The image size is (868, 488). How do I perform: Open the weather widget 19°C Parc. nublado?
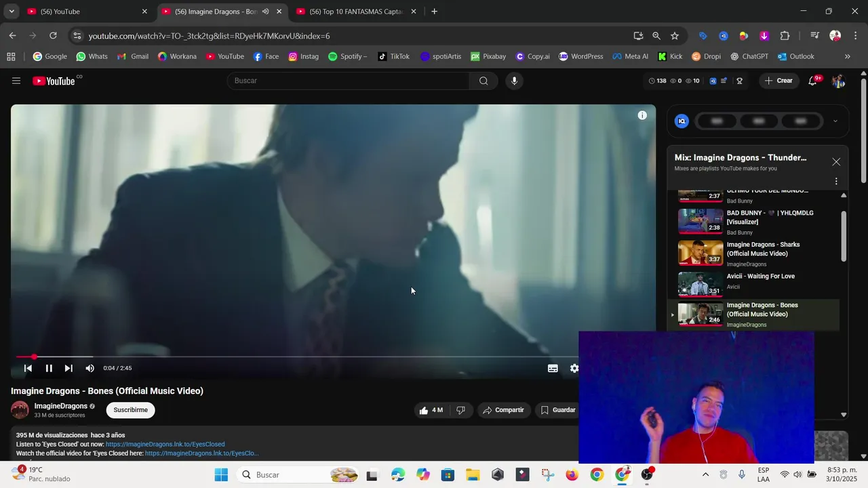tap(41, 474)
